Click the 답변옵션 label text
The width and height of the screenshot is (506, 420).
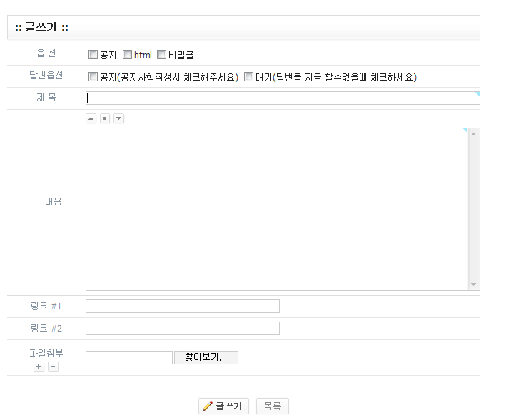pos(46,75)
